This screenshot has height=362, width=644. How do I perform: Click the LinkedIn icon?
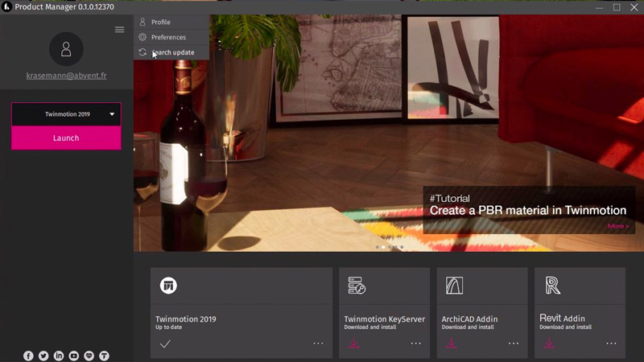click(x=59, y=356)
